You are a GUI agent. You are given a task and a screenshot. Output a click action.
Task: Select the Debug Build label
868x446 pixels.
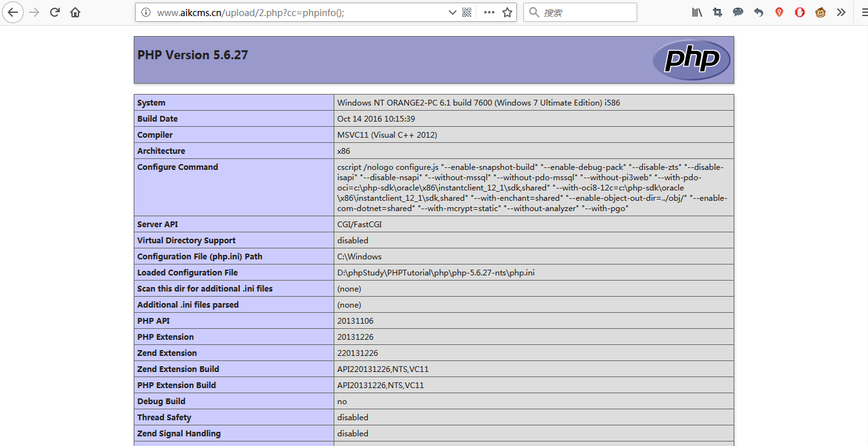pos(161,402)
